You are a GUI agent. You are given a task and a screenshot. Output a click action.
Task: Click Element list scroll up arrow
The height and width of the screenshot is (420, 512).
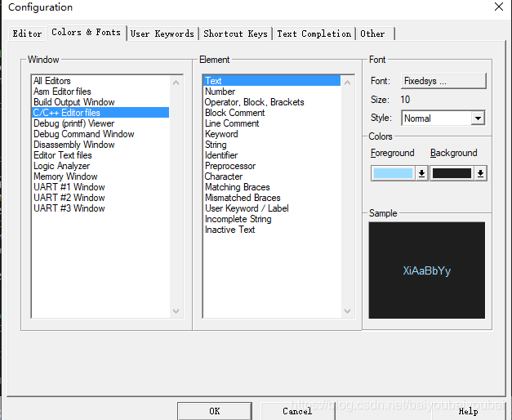tap(347, 83)
